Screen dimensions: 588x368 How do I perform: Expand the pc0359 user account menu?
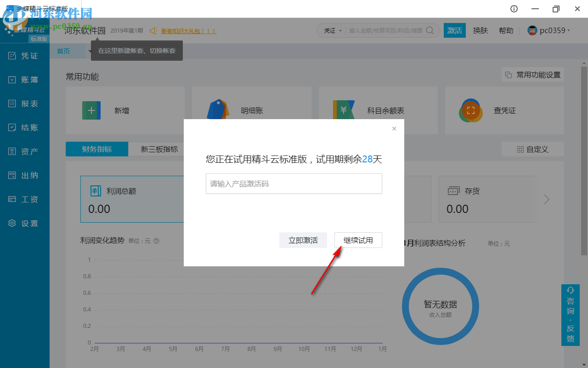[x=549, y=30]
